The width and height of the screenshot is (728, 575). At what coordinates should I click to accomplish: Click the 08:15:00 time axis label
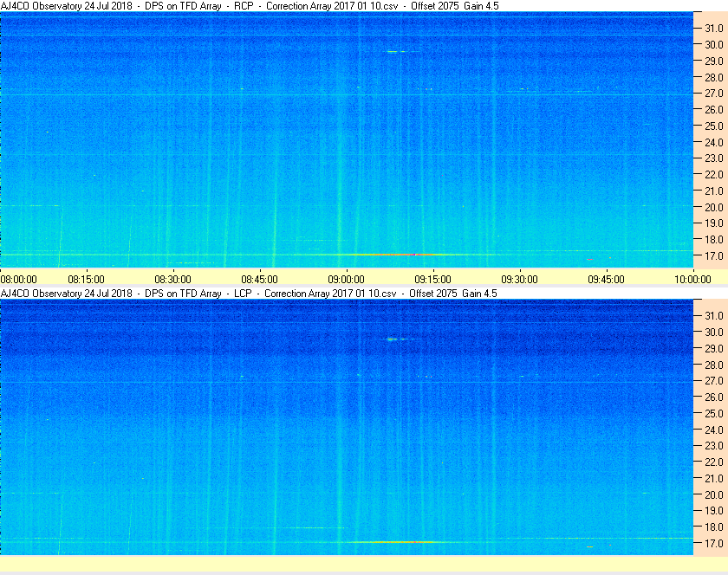click(87, 280)
